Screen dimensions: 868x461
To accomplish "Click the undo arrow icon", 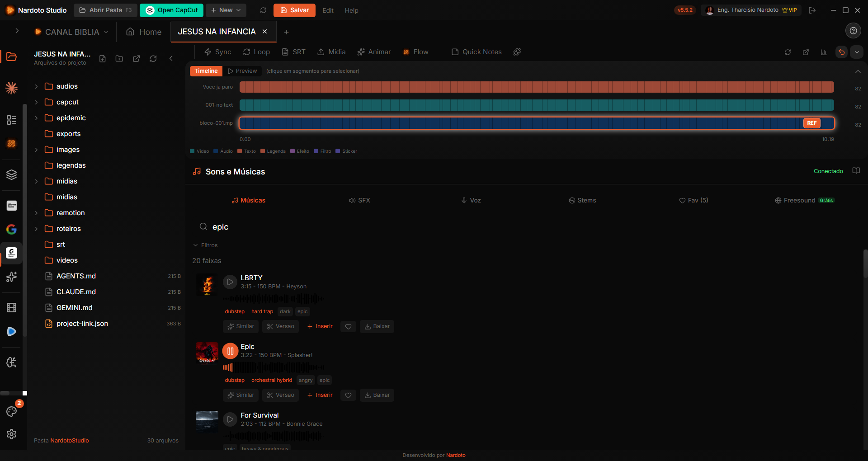I will 841,52.
